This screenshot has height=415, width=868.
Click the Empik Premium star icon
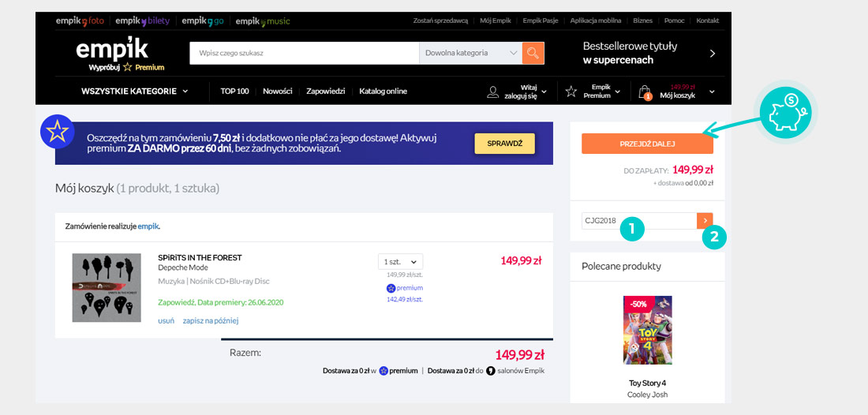[571, 92]
